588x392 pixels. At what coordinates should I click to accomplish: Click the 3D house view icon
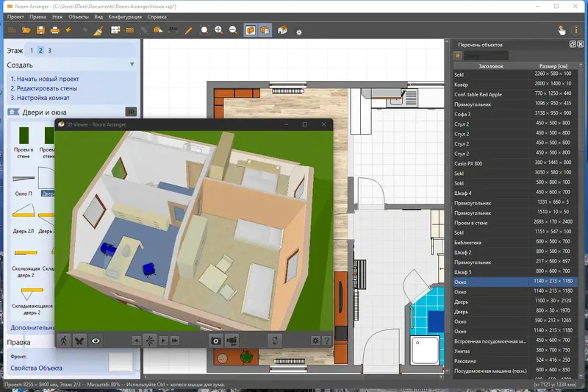[282, 30]
